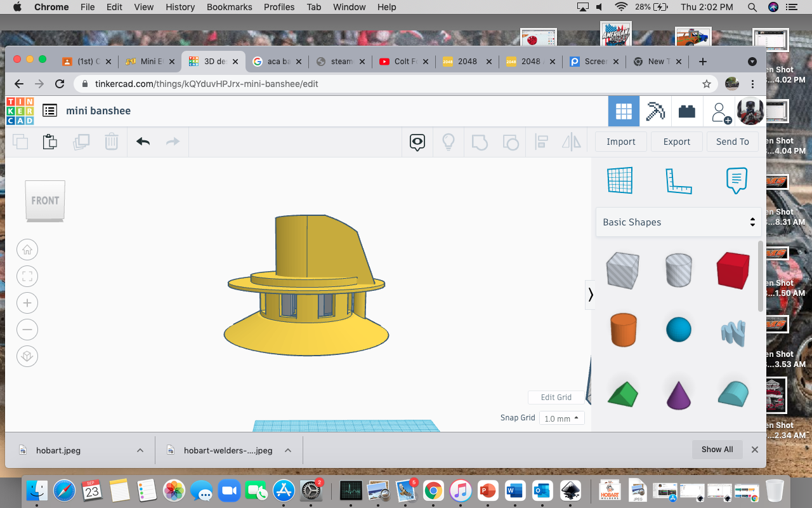The width and height of the screenshot is (812, 508).
Task: Click the Ungroup shapes icon
Action: pos(511,142)
